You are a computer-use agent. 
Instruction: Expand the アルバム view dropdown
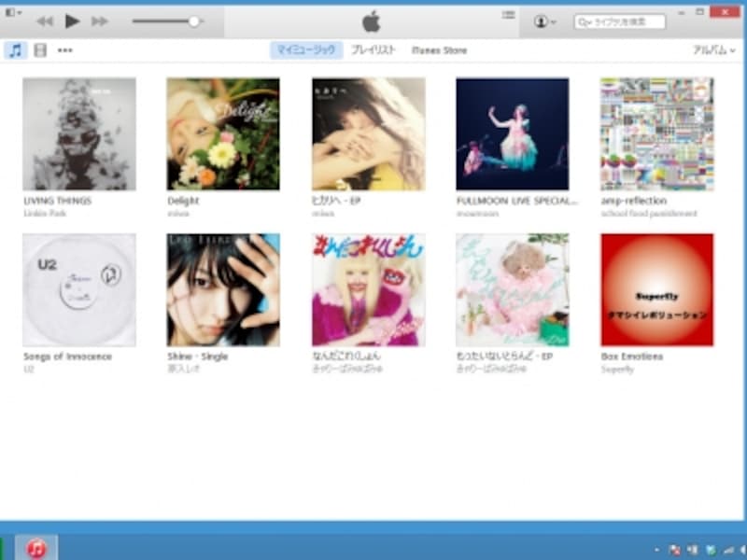(x=713, y=50)
